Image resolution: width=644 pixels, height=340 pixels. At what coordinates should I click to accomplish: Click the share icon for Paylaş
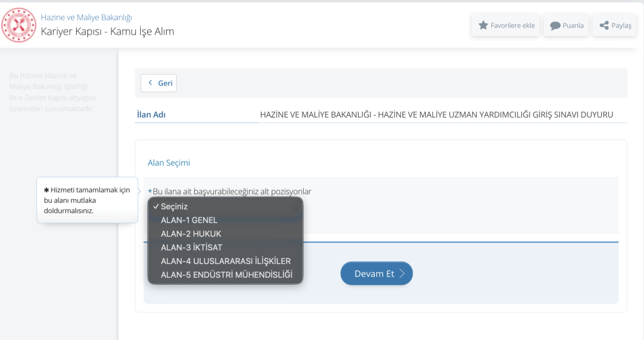pos(604,26)
